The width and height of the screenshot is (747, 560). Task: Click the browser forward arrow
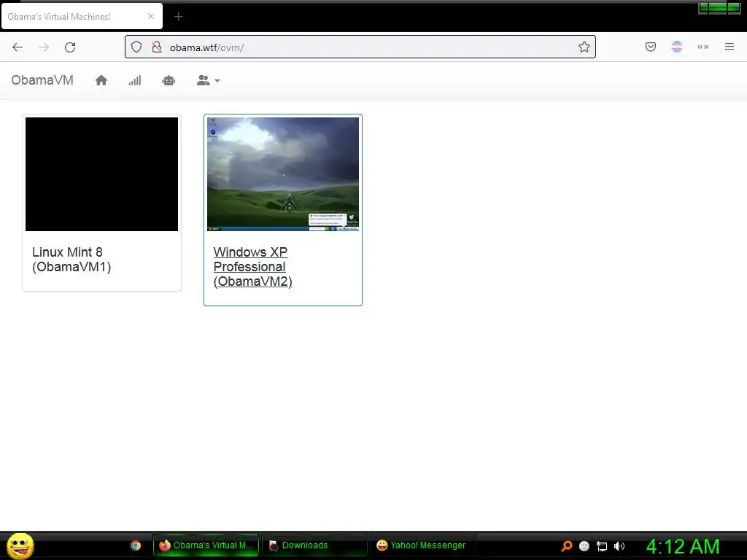point(44,47)
